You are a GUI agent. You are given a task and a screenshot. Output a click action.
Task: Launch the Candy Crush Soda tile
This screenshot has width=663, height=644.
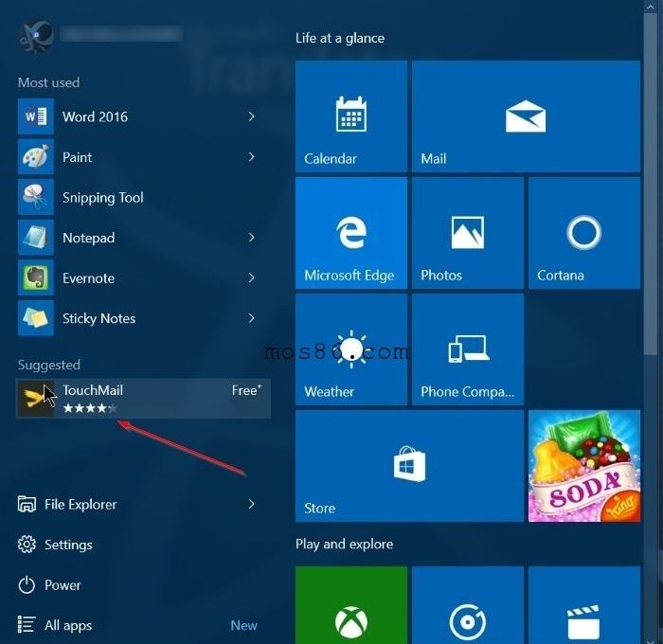pos(584,466)
